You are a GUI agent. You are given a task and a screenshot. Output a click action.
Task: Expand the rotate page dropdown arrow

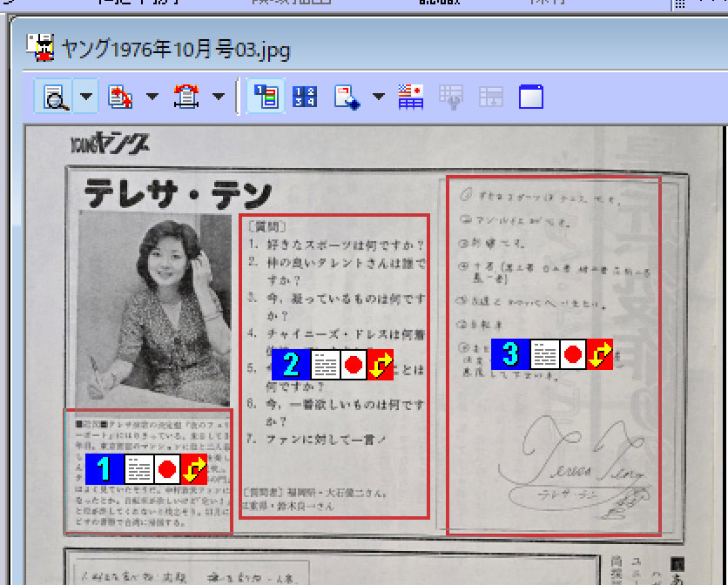[x=218, y=97]
